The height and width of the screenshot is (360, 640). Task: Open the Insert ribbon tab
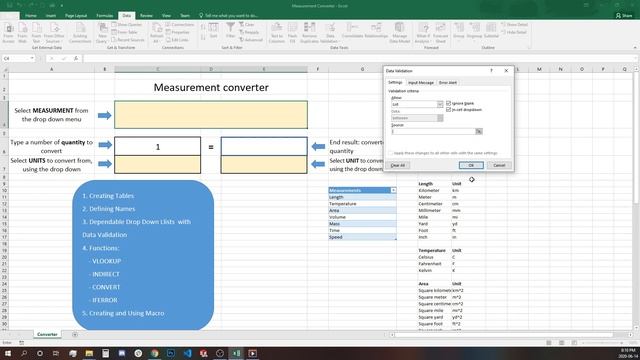(51, 16)
